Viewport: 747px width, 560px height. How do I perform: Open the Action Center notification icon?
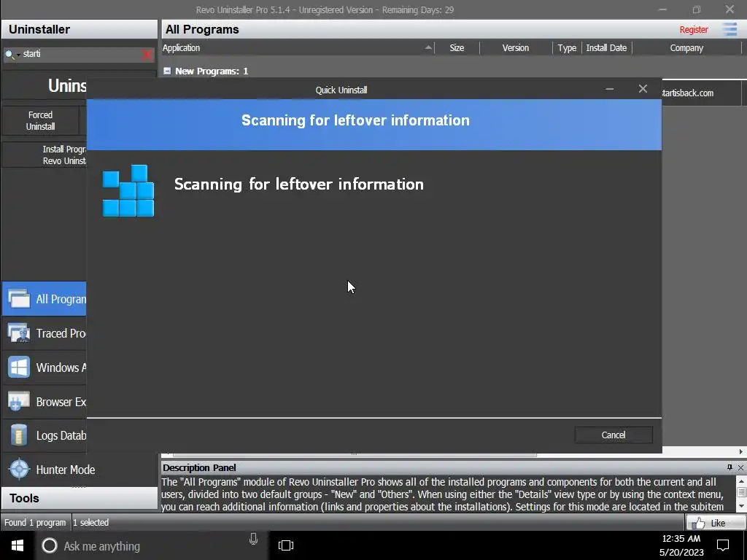coord(723,545)
